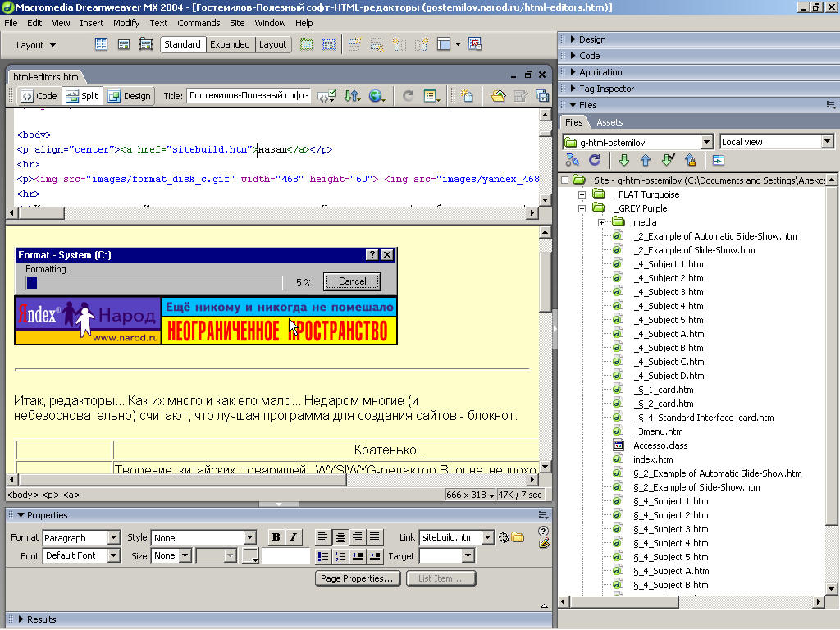
Task: Refresh the Files panel
Action: (595, 160)
